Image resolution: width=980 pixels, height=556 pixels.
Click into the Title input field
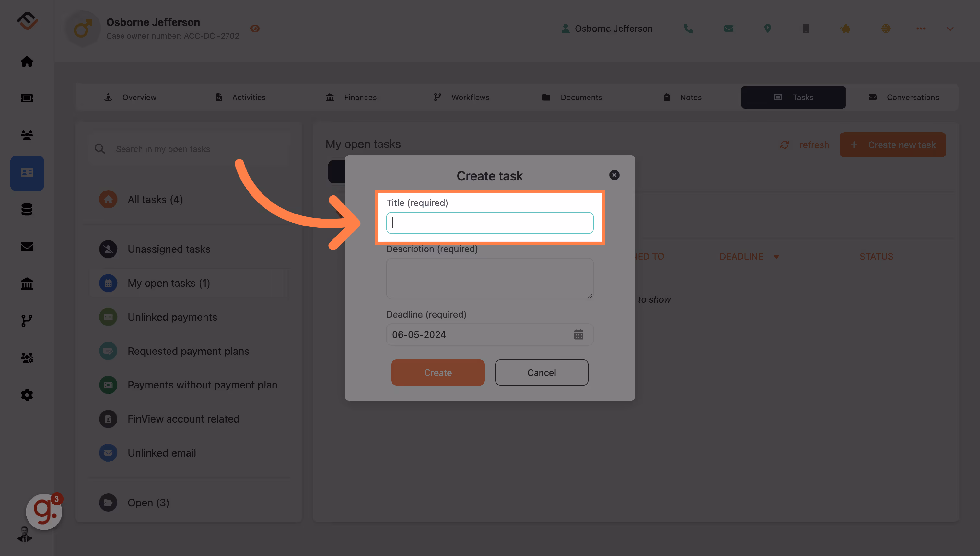[x=490, y=223]
